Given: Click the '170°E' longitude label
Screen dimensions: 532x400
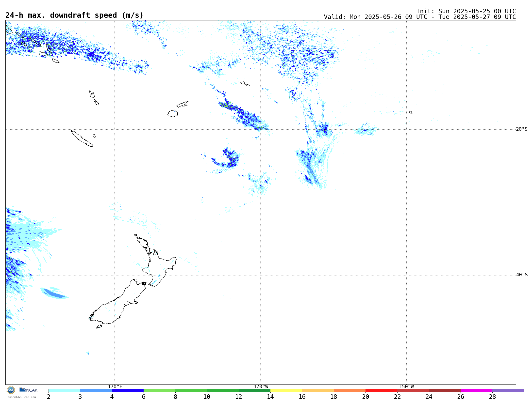Looking at the screenshot, I should (115, 387).
